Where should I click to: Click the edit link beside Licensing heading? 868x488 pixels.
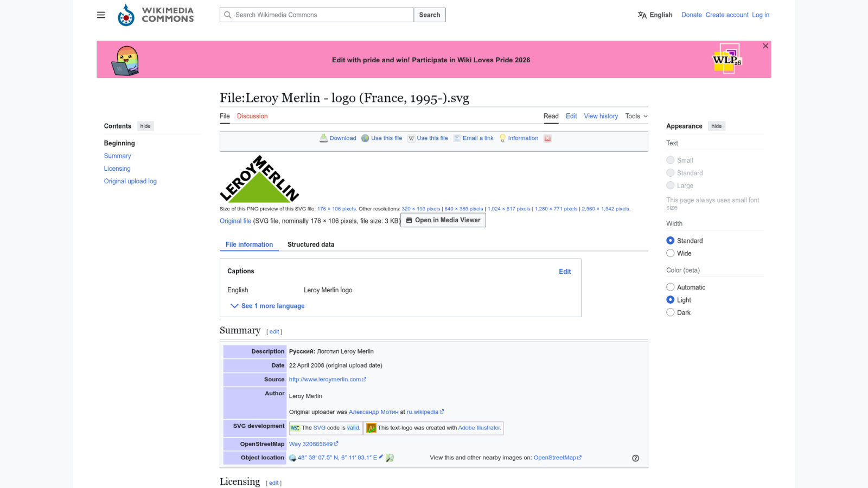[x=273, y=483]
